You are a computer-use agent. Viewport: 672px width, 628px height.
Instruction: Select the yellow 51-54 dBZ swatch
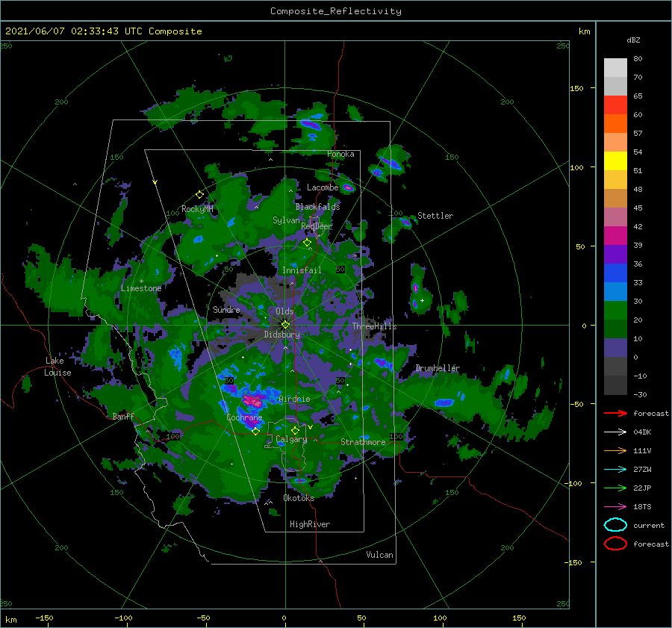coord(615,161)
